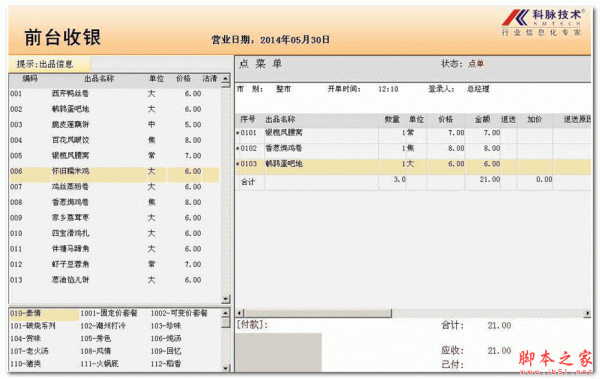Choose dish code 003 priced 5.00

[x=115, y=125]
